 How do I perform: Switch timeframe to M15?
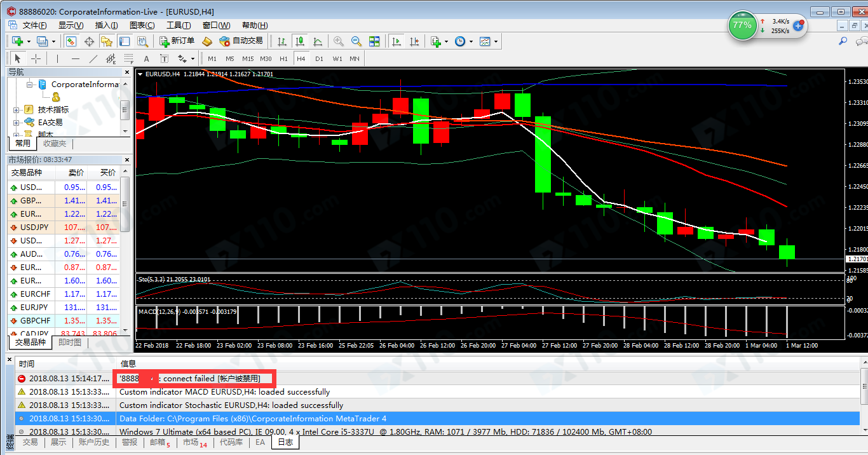click(x=248, y=58)
